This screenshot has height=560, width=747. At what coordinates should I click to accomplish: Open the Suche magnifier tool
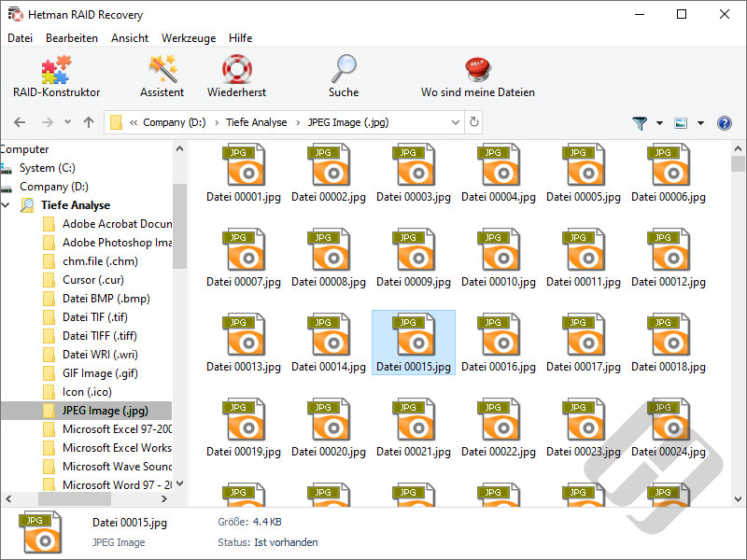coord(344,77)
